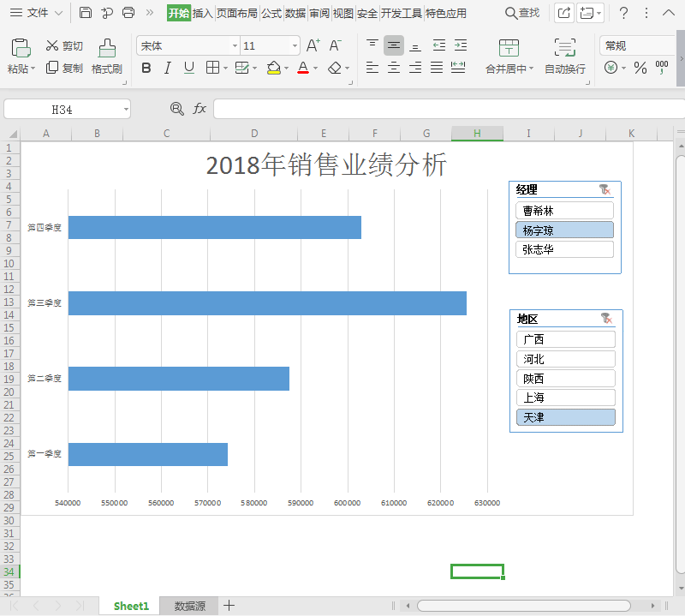
Task: Click the Print icon in quick access bar
Action: click(128, 13)
